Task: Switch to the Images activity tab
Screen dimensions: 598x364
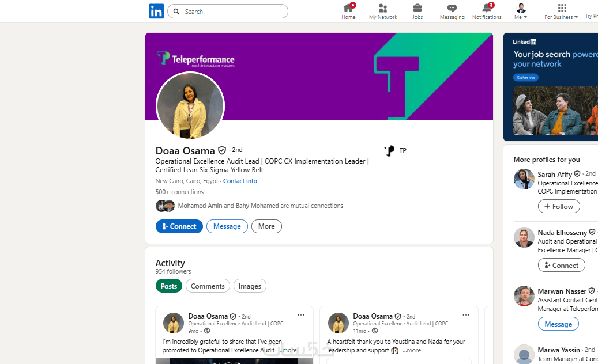Action: 250,286
